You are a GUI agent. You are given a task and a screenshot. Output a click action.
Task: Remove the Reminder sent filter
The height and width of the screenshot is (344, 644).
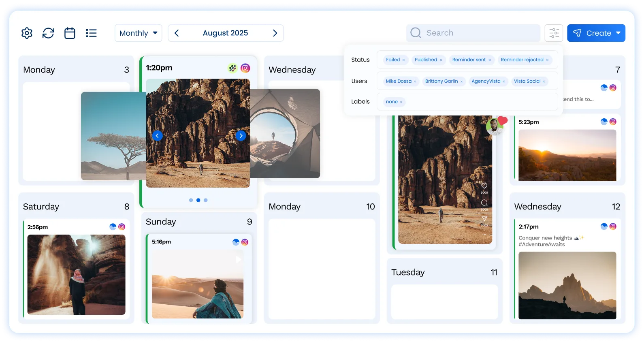(490, 60)
